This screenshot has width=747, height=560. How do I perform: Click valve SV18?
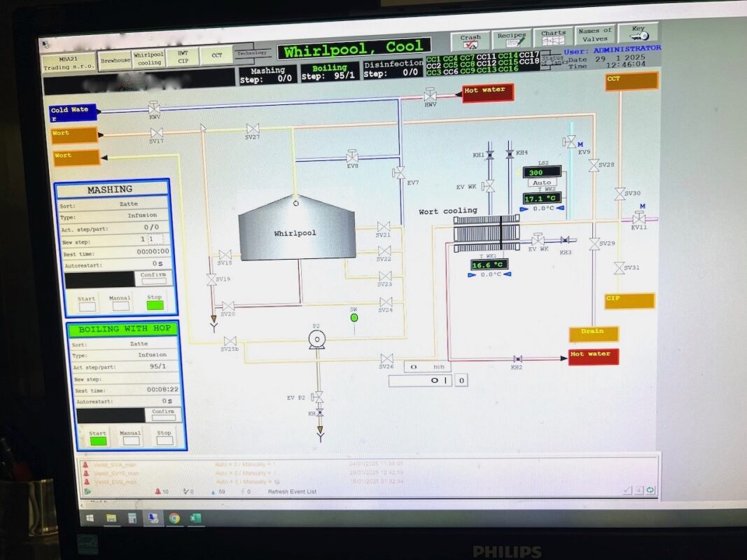tap(225, 255)
